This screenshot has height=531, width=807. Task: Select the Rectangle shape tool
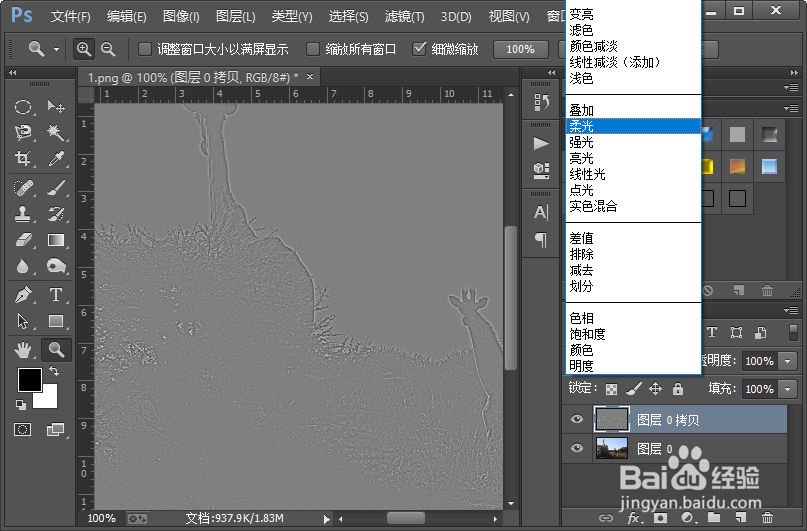[56, 321]
